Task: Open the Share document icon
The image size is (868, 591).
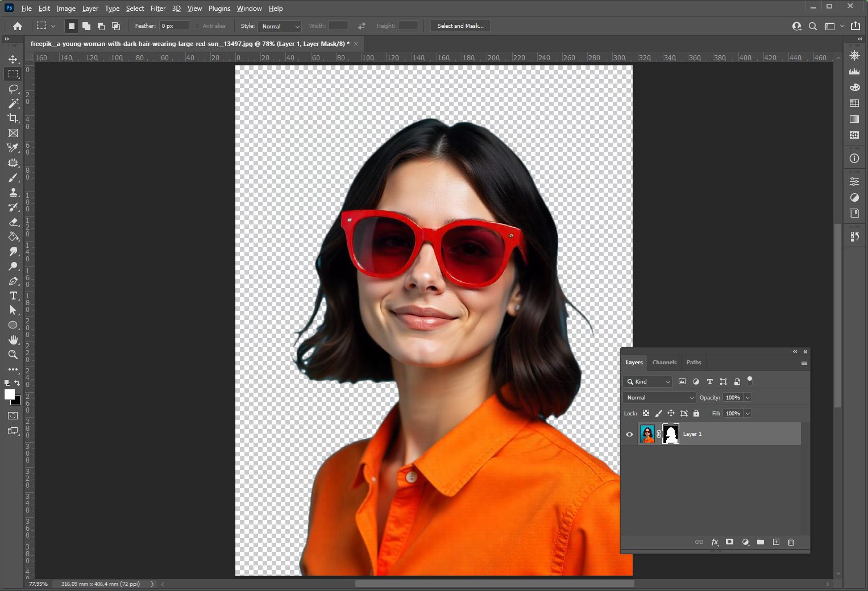Action: 855,26
